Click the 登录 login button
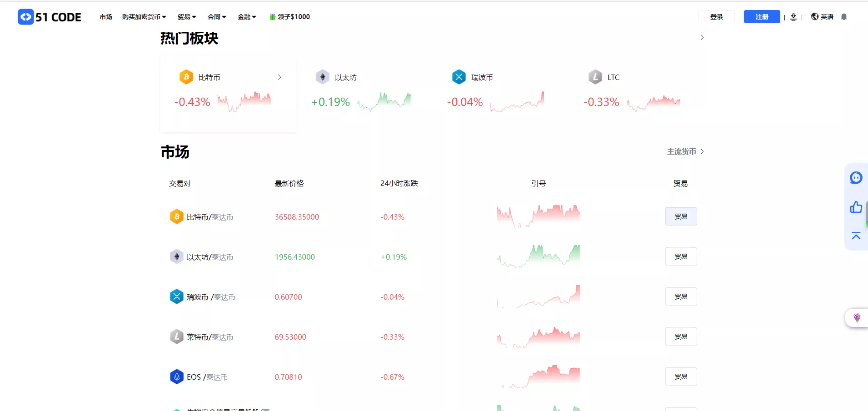Viewport: 868px width, 411px height. coord(717,16)
